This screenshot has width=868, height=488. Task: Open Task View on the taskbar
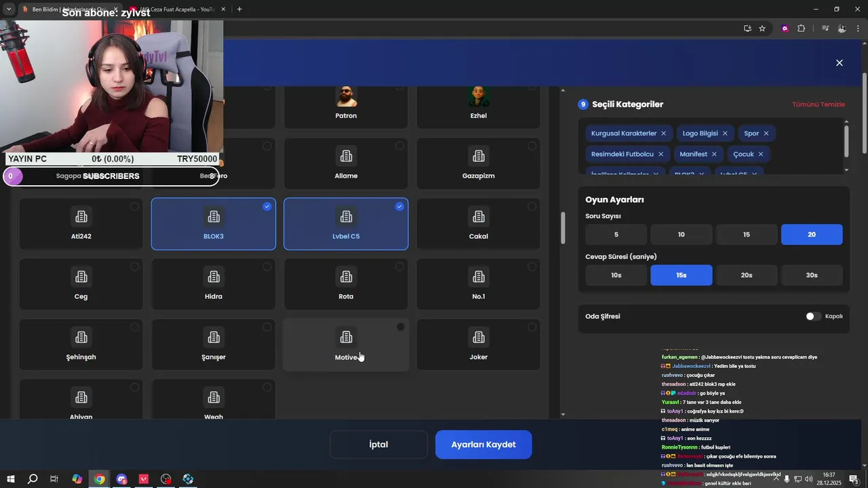coord(54,479)
